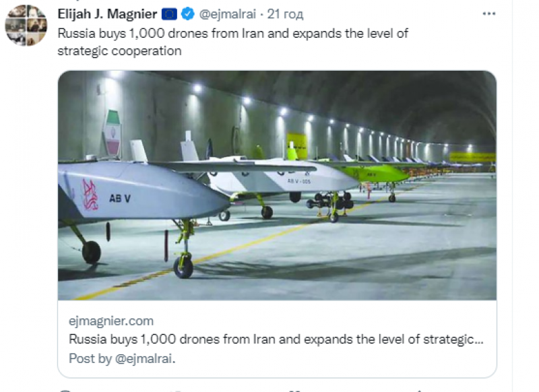Click the EU flag emoji beside the name
This screenshot has width=539, height=392.
(x=170, y=14)
